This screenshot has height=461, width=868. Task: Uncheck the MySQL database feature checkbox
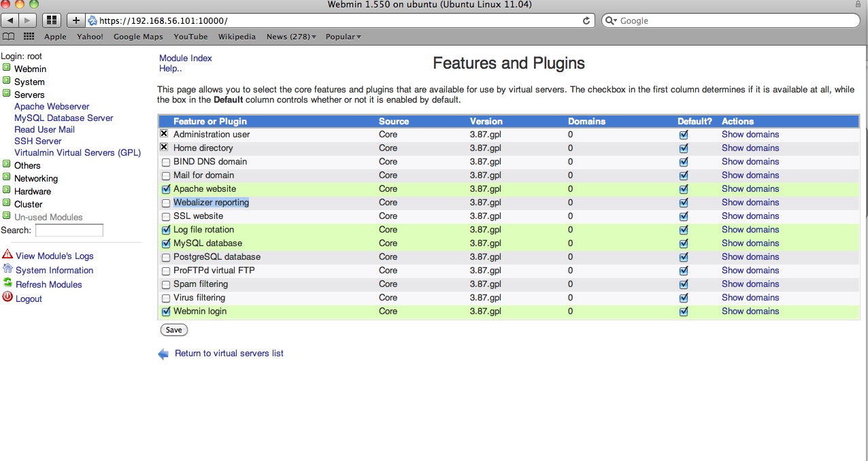coord(166,244)
